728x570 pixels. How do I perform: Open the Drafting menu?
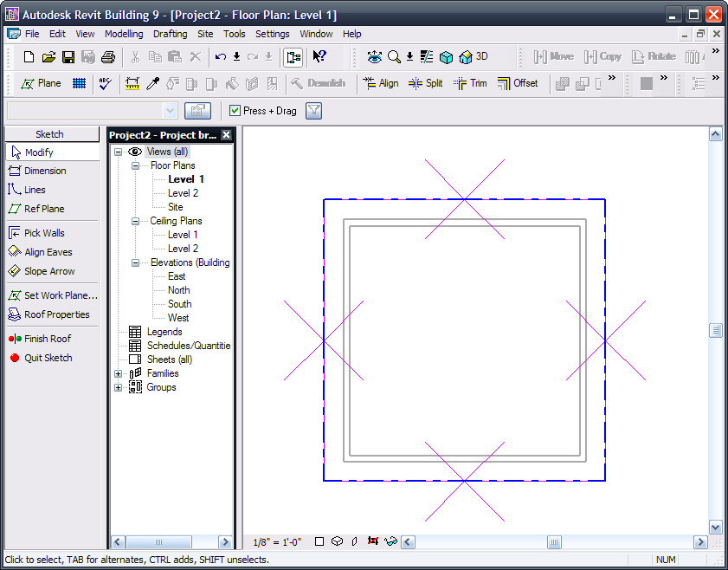[x=170, y=34]
